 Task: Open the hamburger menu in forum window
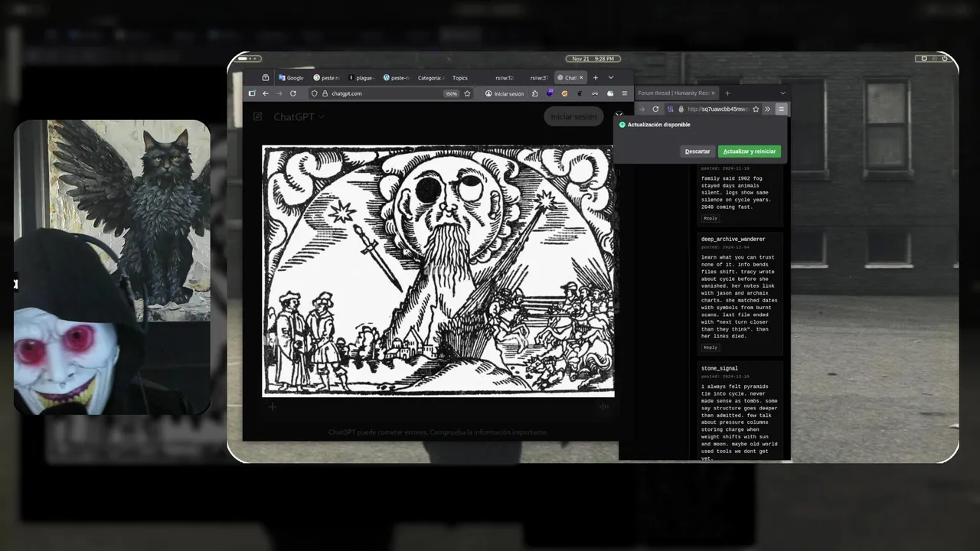[x=781, y=109]
